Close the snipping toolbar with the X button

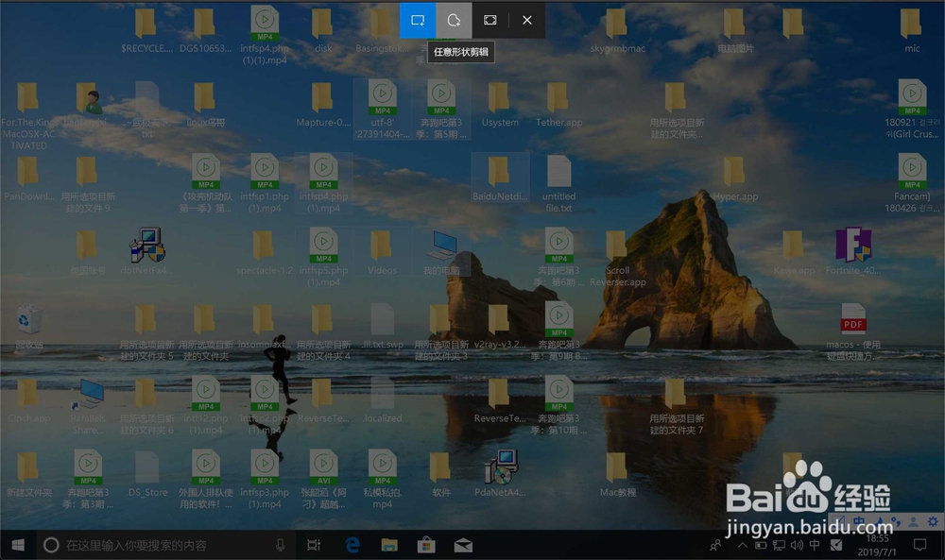tap(526, 20)
